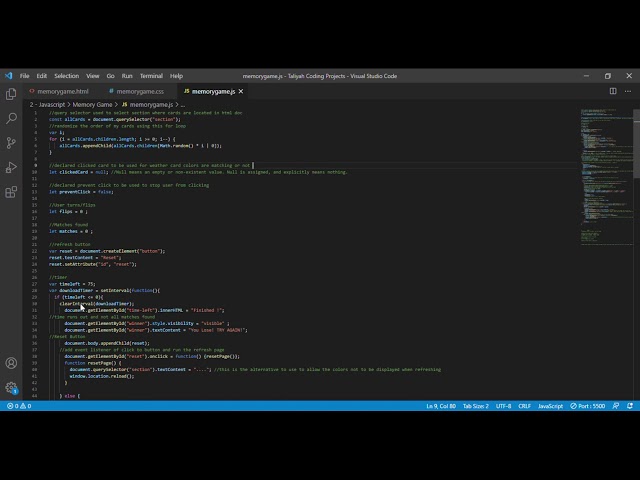Screen dimensions: 640x480
Task: Click the 'document.body.appendChild(reset);' line
Action: (107, 343)
